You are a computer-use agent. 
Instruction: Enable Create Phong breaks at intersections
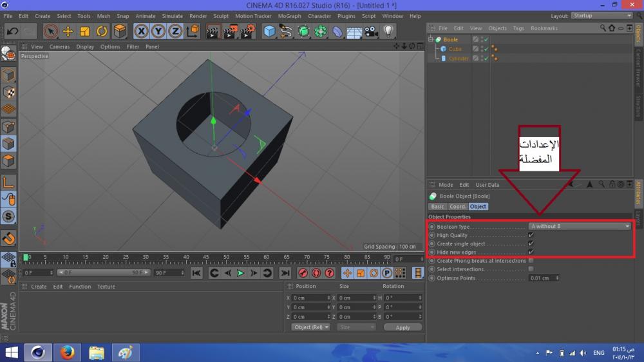tap(531, 261)
